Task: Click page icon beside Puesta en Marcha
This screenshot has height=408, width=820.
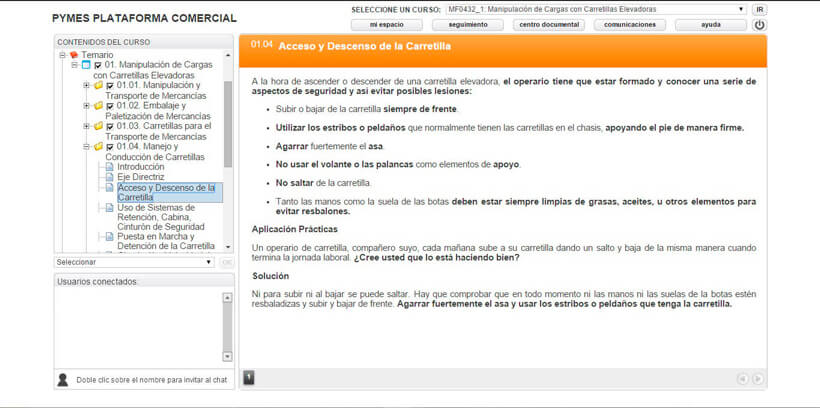Action: [109, 236]
